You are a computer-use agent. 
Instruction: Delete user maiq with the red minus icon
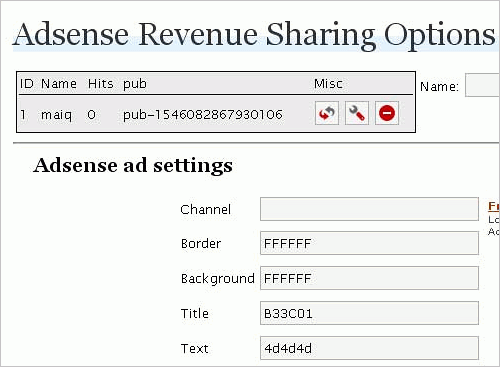[x=387, y=113]
